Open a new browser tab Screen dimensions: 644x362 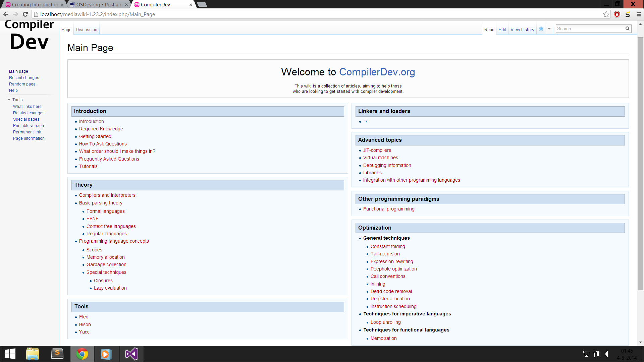(202, 4)
